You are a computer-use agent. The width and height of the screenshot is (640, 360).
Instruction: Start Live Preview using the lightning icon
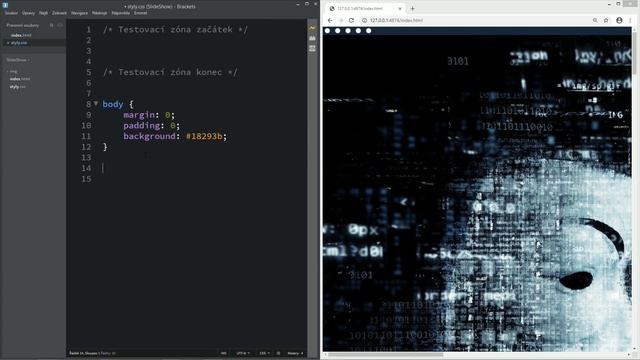[312, 28]
